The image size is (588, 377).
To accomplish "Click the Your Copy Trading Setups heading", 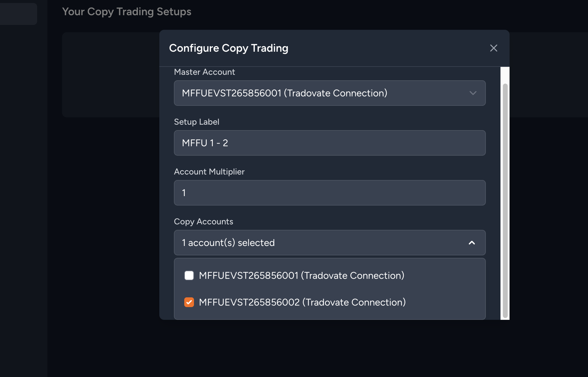I will click(126, 12).
